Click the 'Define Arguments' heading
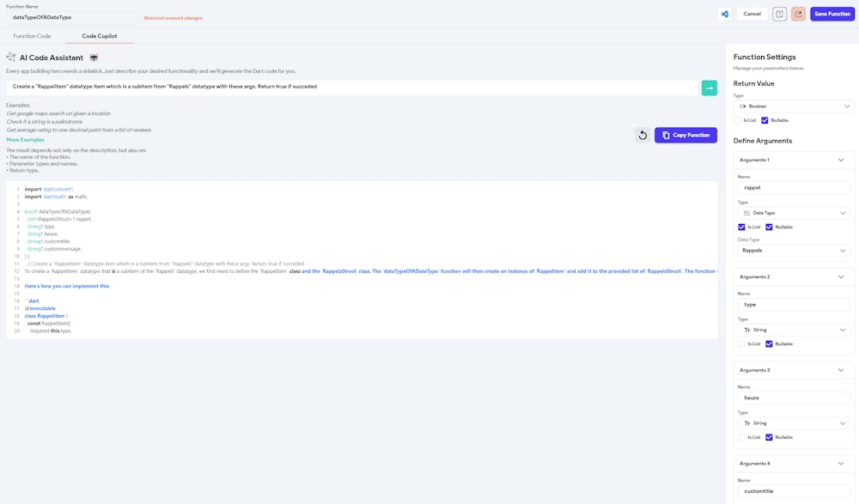This screenshot has height=504, width=859. [x=763, y=141]
